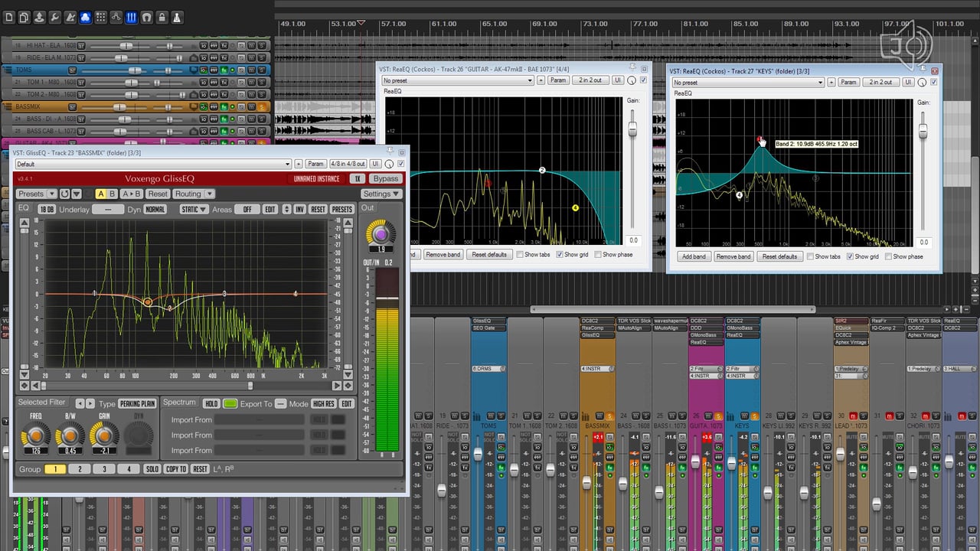Click the Param button in GlissEQ window
Image resolution: width=980 pixels, height=551 pixels.
tap(316, 164)
